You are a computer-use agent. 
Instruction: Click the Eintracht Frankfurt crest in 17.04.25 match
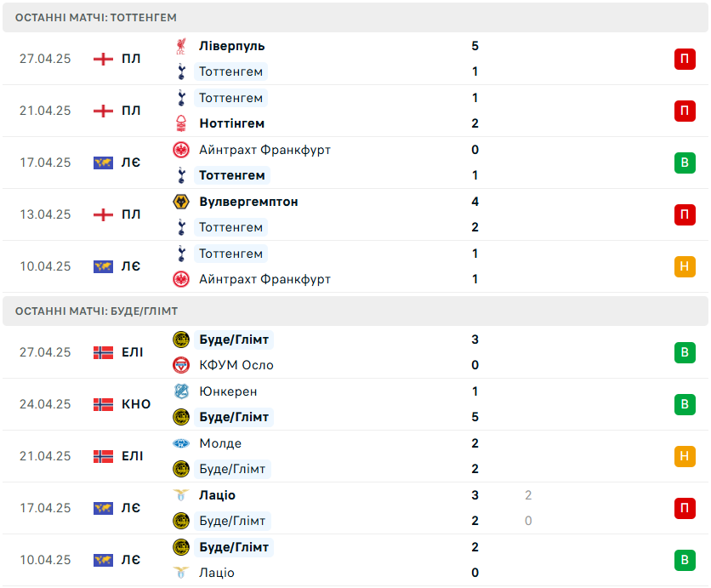coord(181,150)
